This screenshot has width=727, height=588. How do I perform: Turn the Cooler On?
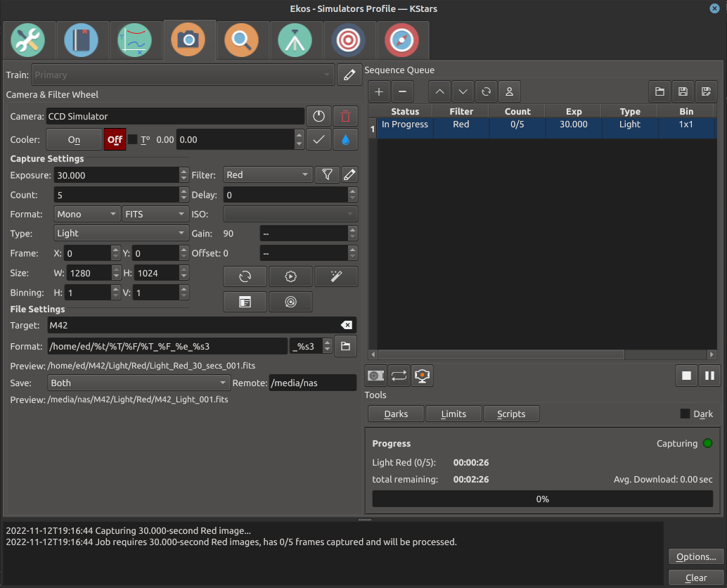pos(73,139)
